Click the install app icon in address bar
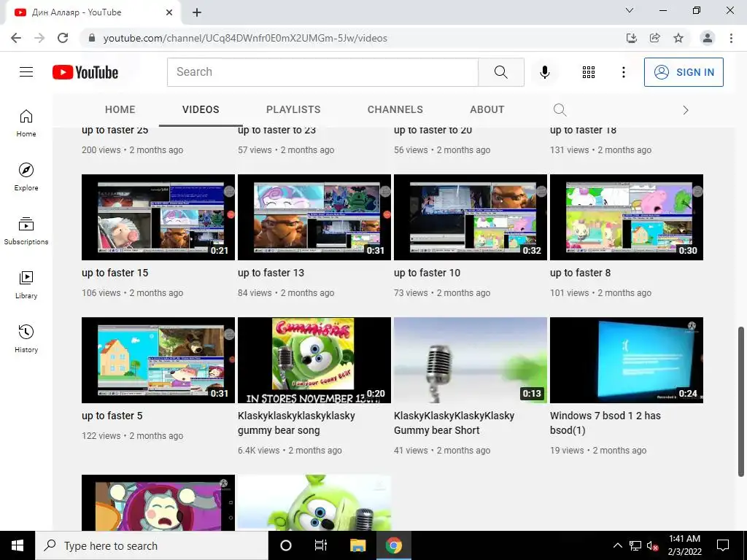747x560 pixels. [632, 38]
